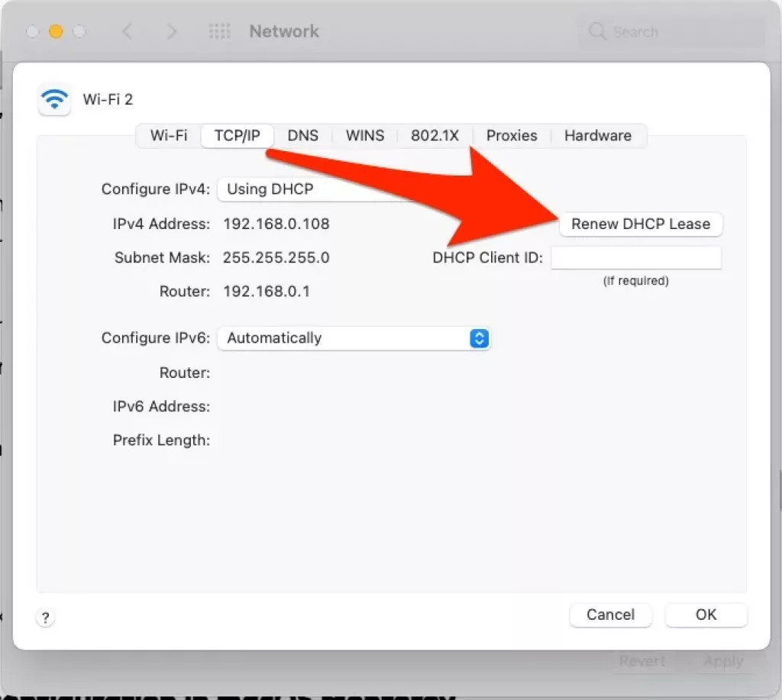Click the IPv4 Address label
The width and height of the screenshot is (782, 700).
click(162, 224)
